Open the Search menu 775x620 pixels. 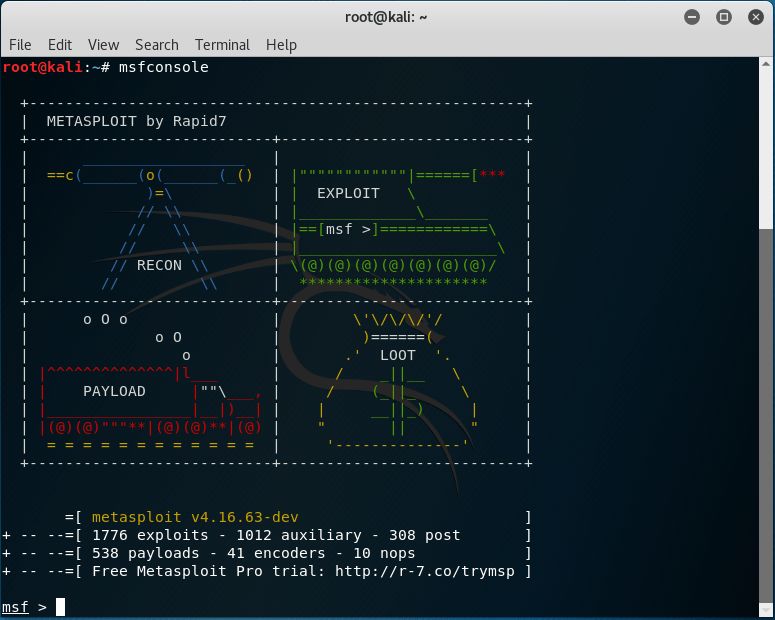(157, 45)
